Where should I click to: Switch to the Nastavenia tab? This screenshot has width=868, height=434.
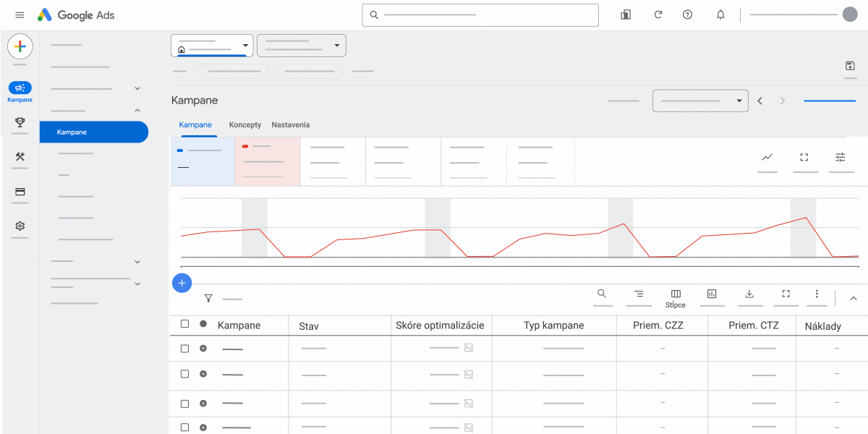(x=291, y=125)
